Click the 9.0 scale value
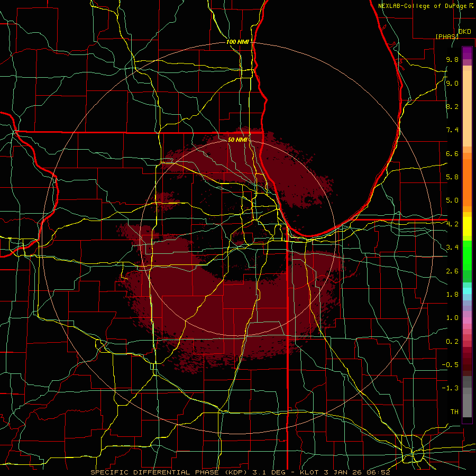 point(452,84)
